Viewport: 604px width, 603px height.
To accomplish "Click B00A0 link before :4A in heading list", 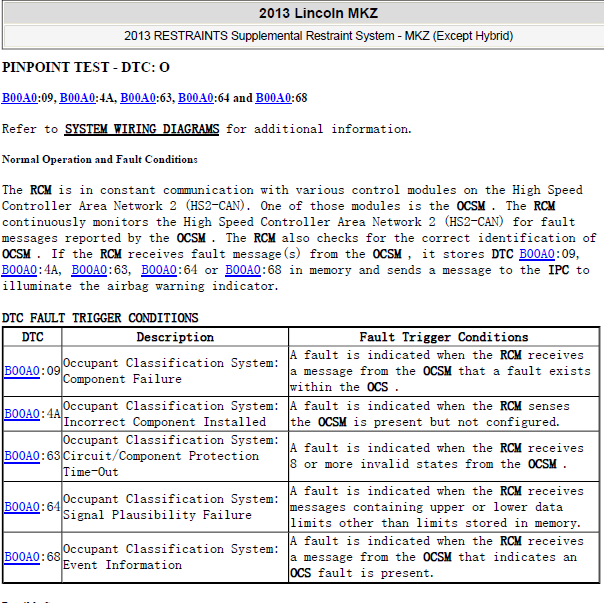I will tap(77, 98).
